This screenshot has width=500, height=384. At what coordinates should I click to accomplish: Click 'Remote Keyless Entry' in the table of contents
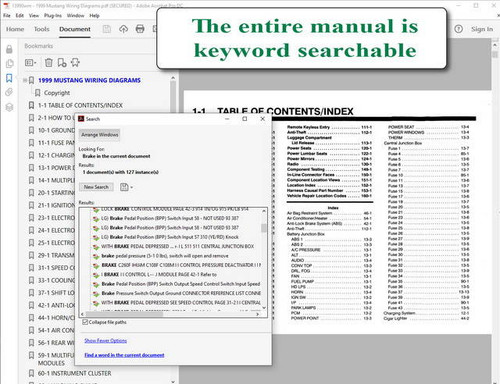point(308,127)
